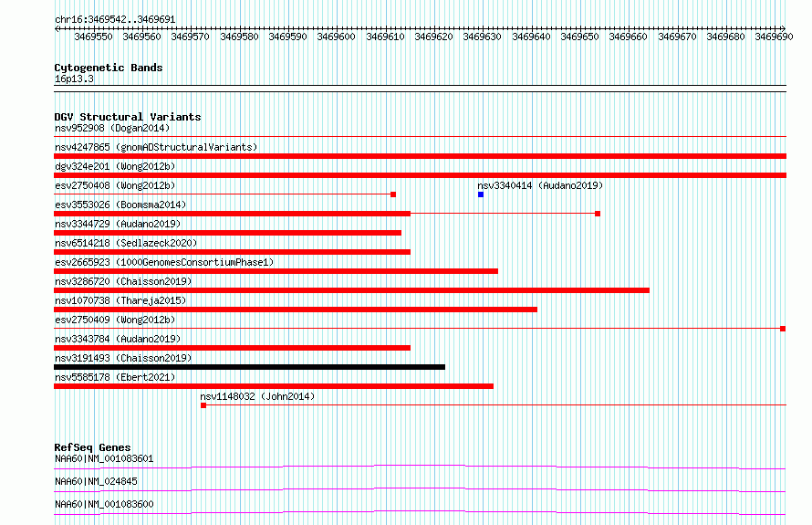Click ruler position 3469690
Screen dimensions: 812x525
click(x=774, y=37)
